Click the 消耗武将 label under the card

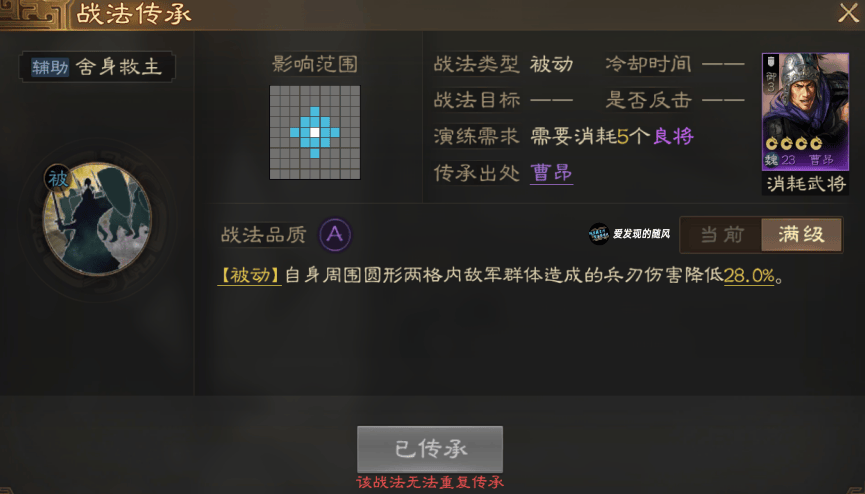tap(806, 183)
